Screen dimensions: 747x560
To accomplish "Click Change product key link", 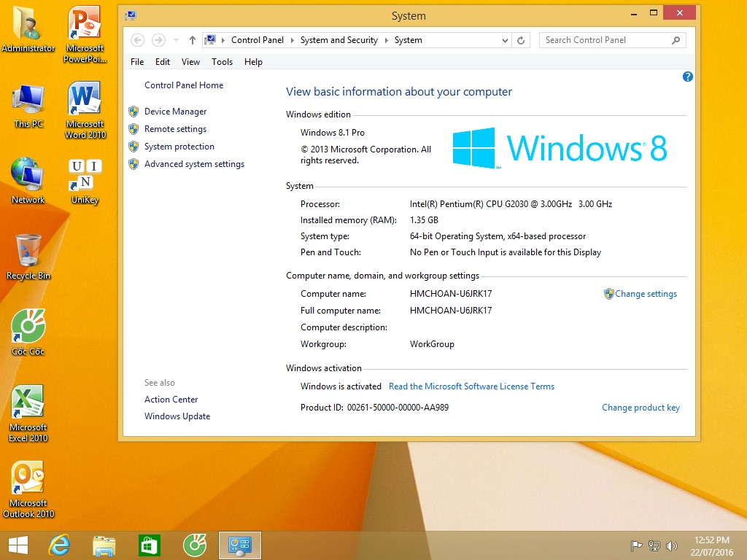I will point(640,408).
